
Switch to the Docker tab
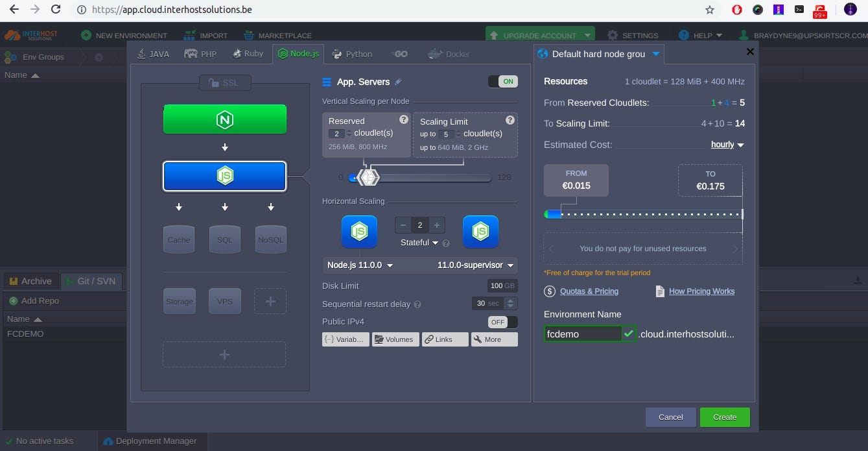click(x=450, y=54)
